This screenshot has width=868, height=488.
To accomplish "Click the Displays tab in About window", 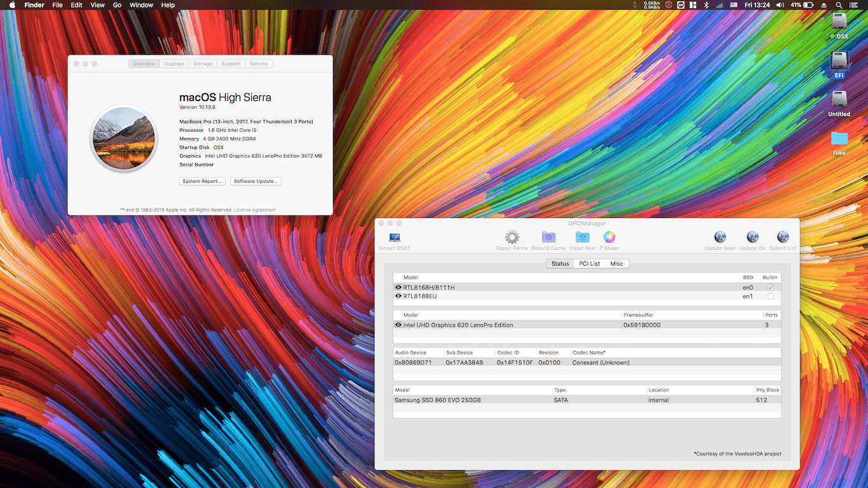I will point(174,64).
